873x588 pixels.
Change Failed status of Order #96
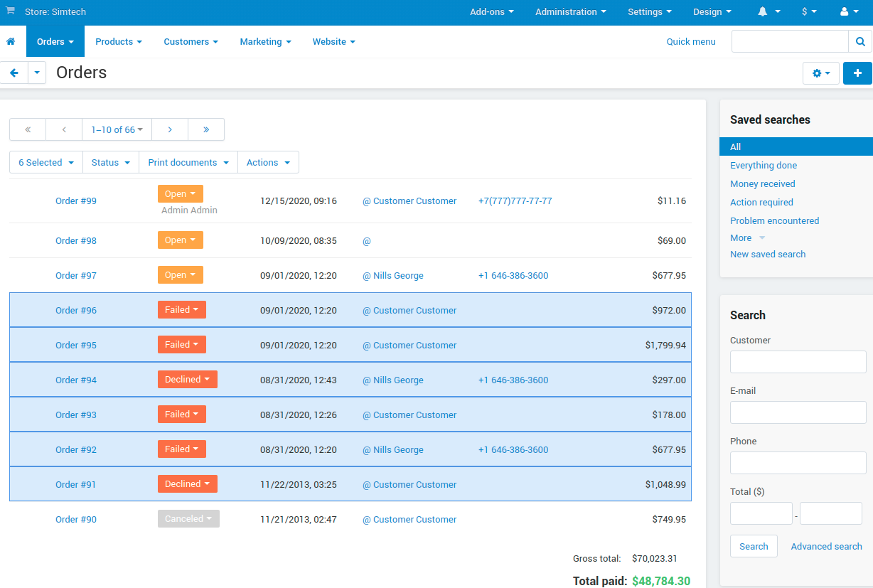point(182,310)
